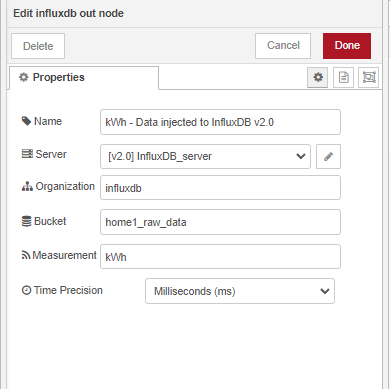Click the Bucket database icon
Image resolution: width=390 pixels, height=389 pixels.
click(x=26, y=221)
